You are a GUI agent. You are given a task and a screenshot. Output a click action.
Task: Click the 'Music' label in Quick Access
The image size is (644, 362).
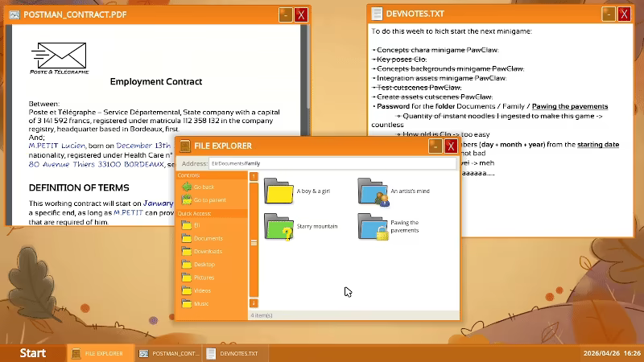[201, 304]
